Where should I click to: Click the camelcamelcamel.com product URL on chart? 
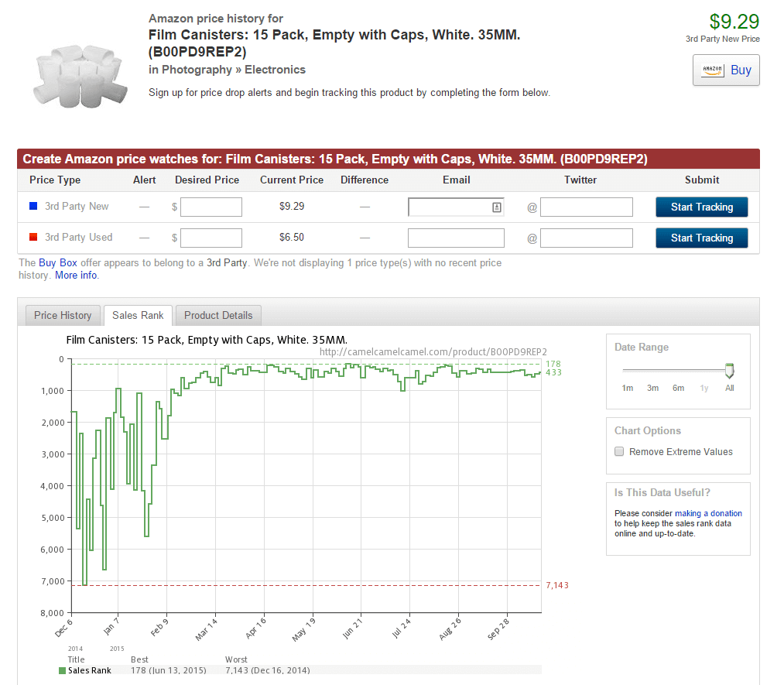coord(433,352)
